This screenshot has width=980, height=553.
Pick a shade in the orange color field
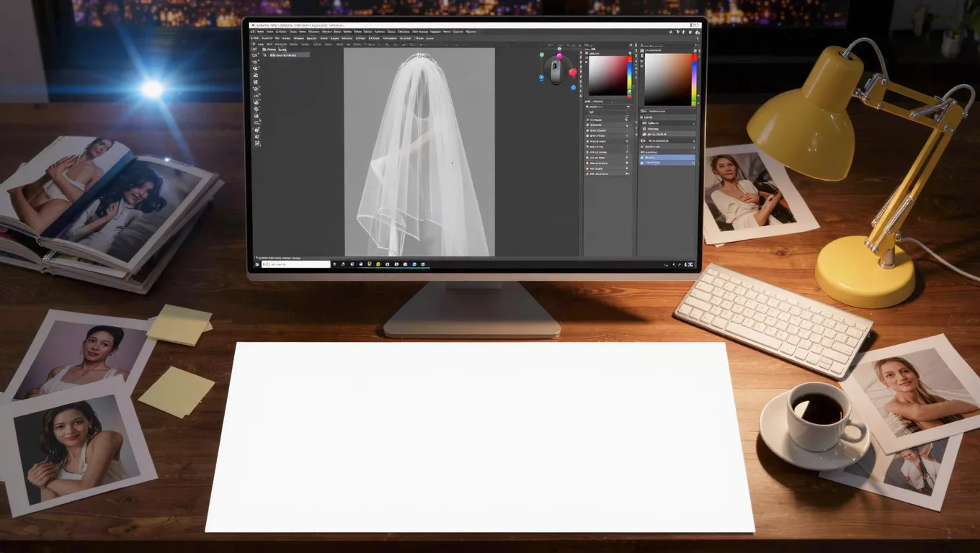668,79
